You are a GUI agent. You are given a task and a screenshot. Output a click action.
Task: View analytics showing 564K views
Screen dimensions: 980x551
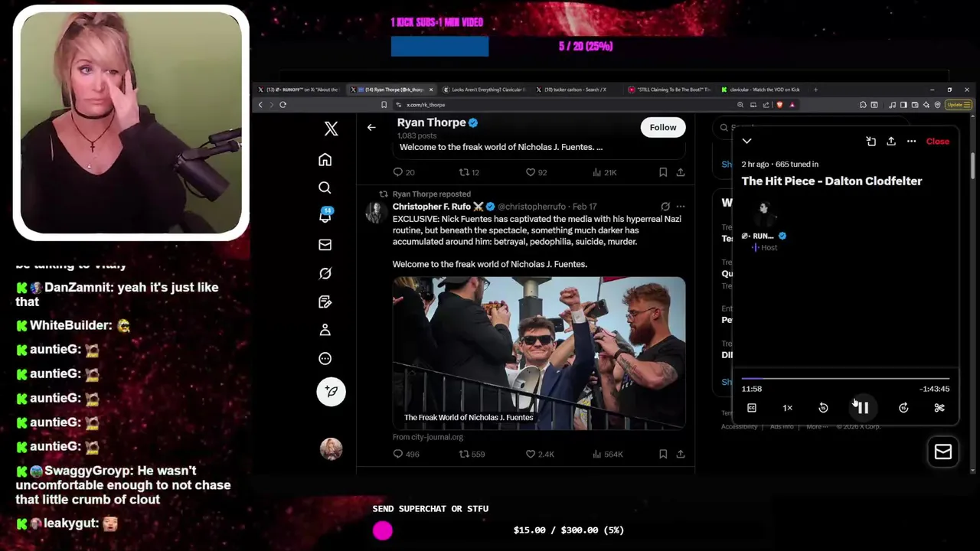tap(608, 454)
